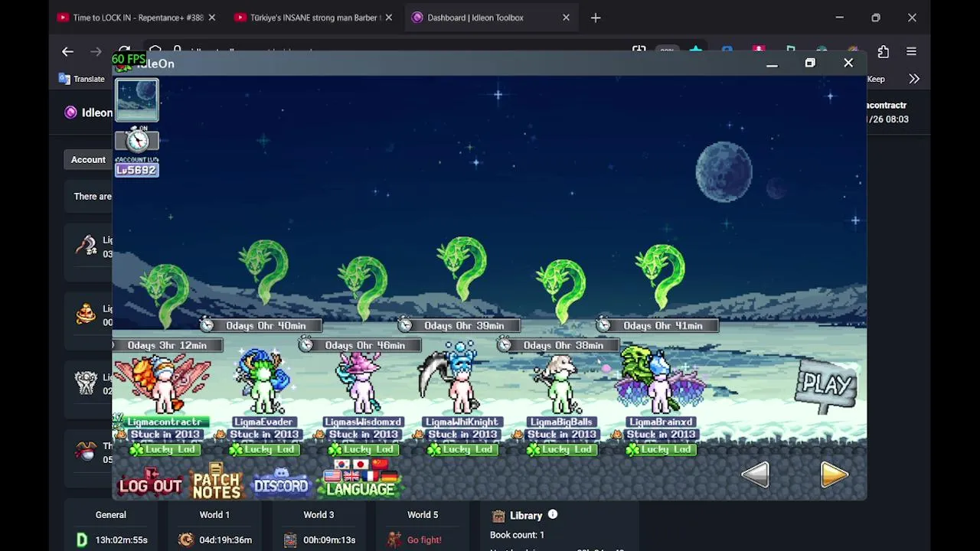The width and height of the screenshot is (980, 551).
Task: Select the Ligmacontractr character
Action: pos(163,386)
